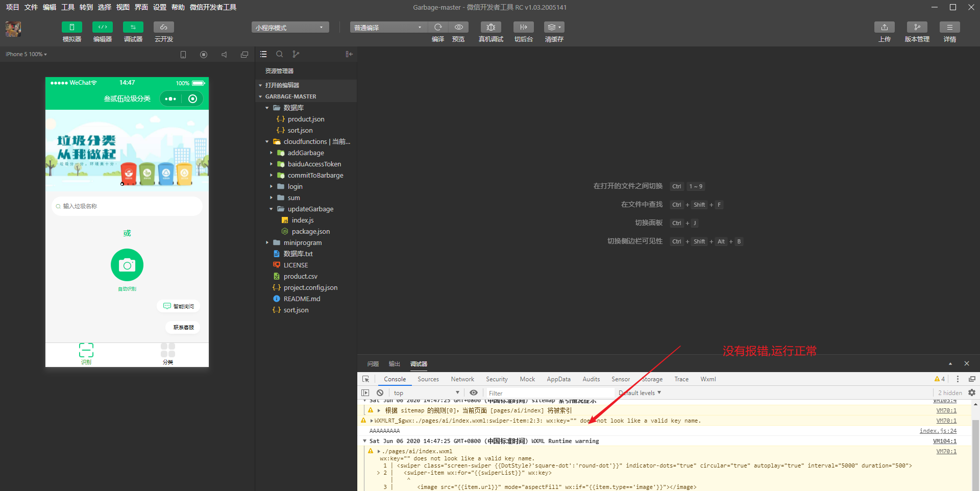Image resolution: width=980 pixels, height=491 pixels.
Task: Click the user avatar image
Action: tap(13, 29)
